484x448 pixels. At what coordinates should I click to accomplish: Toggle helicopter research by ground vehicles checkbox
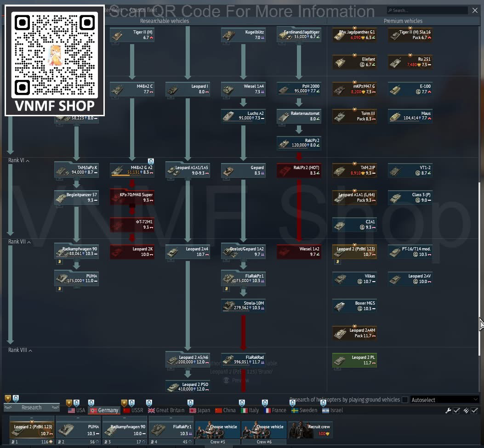click(x=405, y=400)
